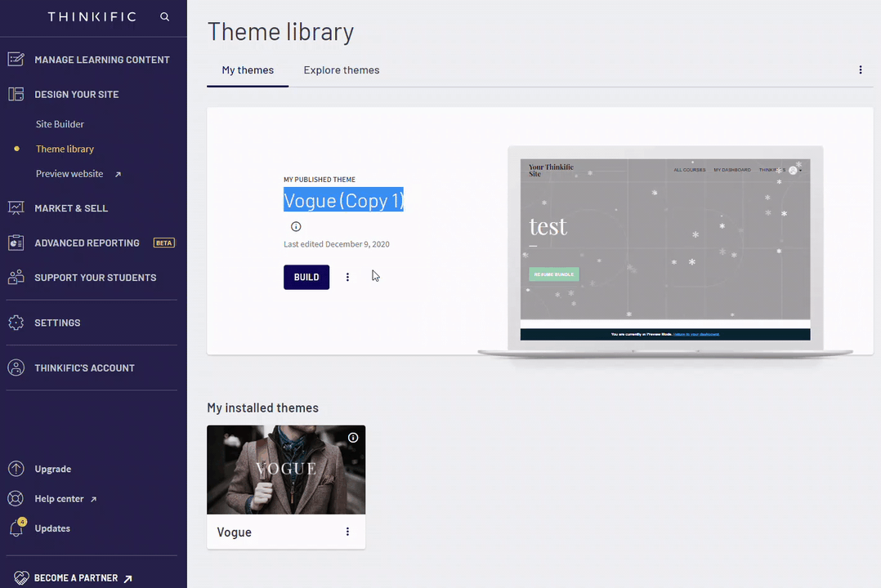Screen dimensions: 881x588
Task: Click the Vogue theme thumbnail image
Action: coord(286,470)
